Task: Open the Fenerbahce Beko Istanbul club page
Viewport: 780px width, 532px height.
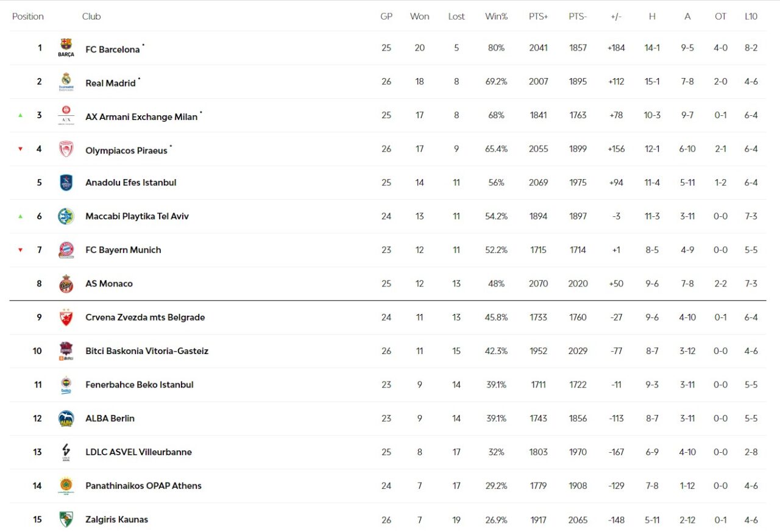Action: click(140, 385)
